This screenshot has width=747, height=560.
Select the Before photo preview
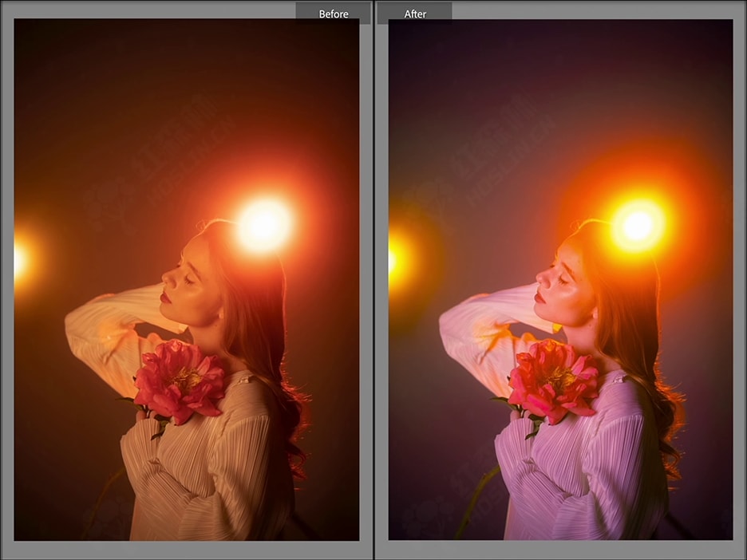pos(186,280)
